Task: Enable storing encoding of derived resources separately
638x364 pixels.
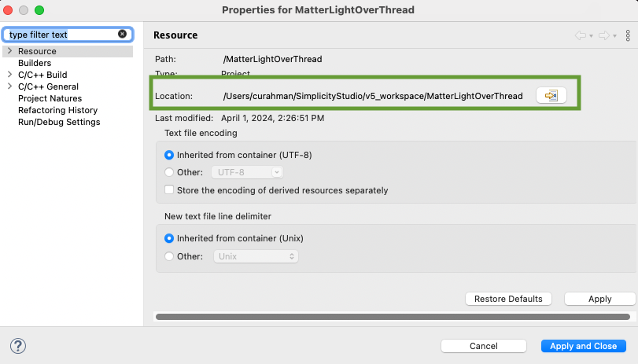Action: 169,190
